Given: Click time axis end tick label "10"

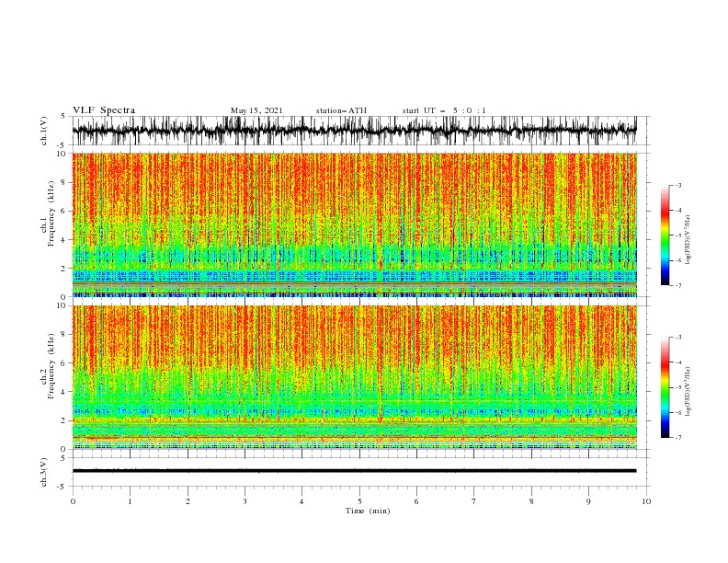Looking at the screenshot, I should [x=646, y=501].
